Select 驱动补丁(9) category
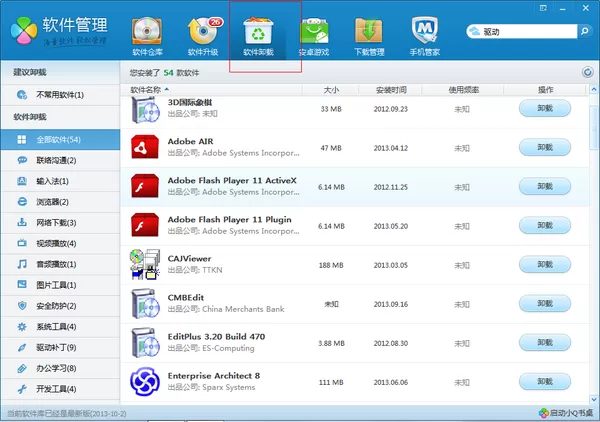This screenshot has height=422, width=600. click(60, 347)
